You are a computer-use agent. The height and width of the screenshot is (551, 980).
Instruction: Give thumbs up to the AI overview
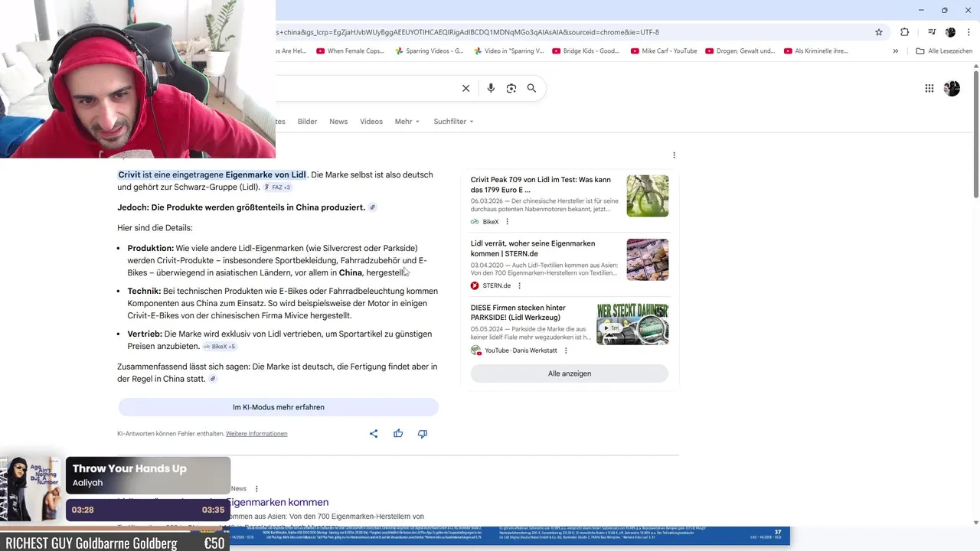click(398, 434)
